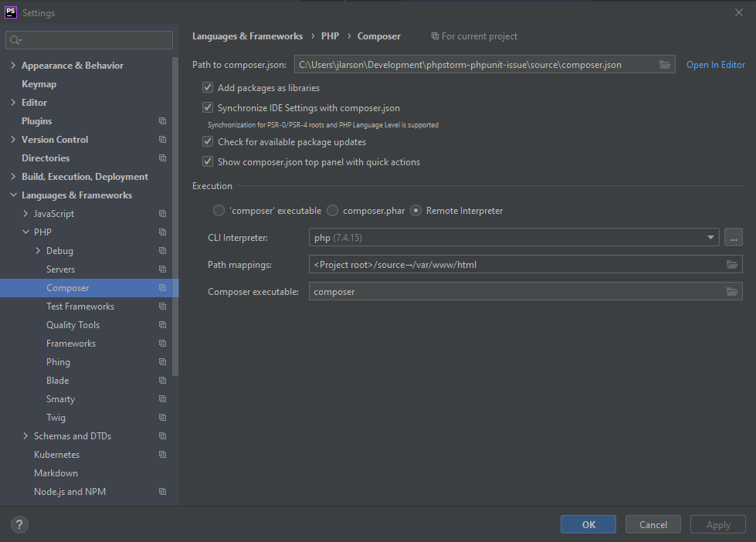Collapse the Languages & Frameworks node

pyautogui.click(x=13, y=195)
